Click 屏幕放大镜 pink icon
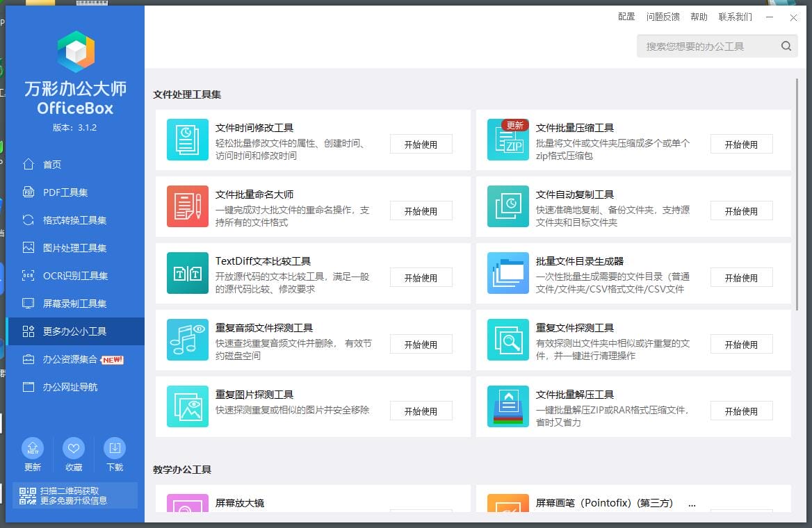The height and width of the screenshot is (528, 812). click(188, 503)
